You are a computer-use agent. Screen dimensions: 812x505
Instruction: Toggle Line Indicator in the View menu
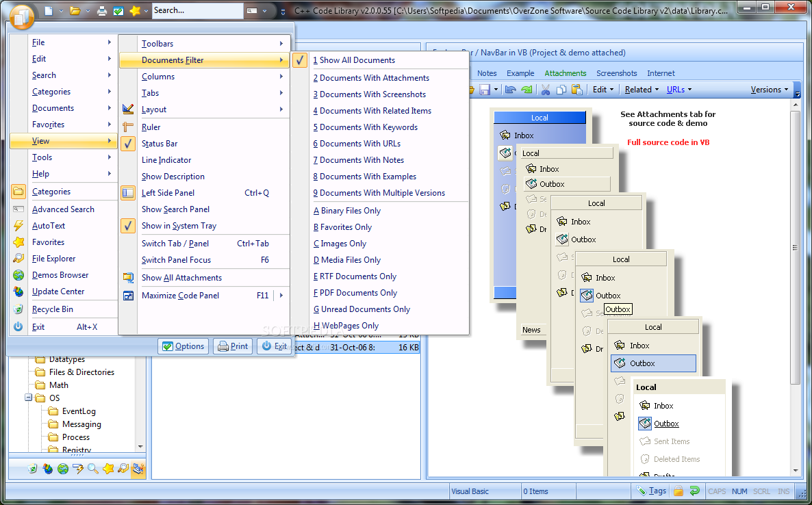(204, 160)
